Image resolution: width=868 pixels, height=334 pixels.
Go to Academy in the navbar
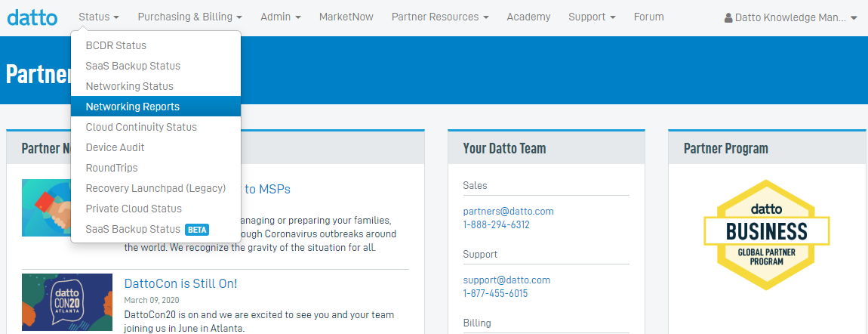pos(528,17)
